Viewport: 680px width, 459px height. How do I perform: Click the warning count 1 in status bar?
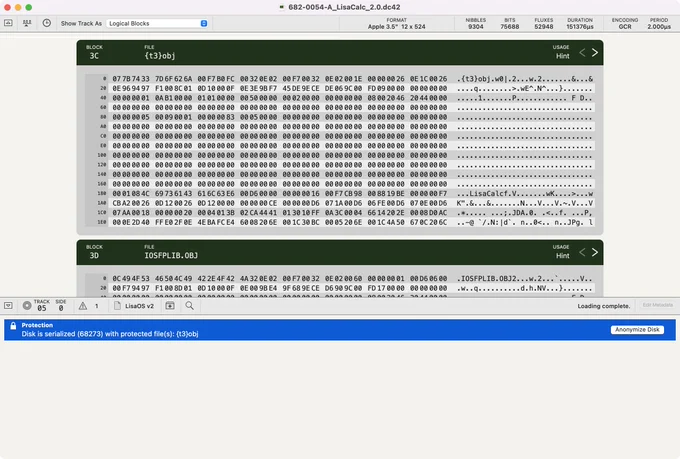click(96, 306)
